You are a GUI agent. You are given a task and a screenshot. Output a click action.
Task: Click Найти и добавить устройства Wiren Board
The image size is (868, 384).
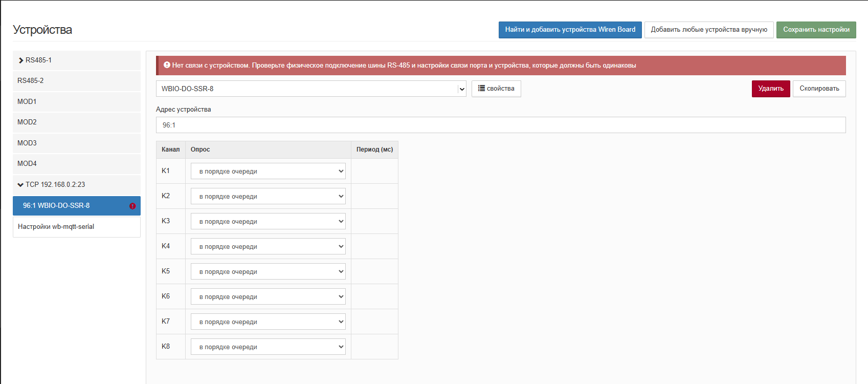[x=570, y=30]
